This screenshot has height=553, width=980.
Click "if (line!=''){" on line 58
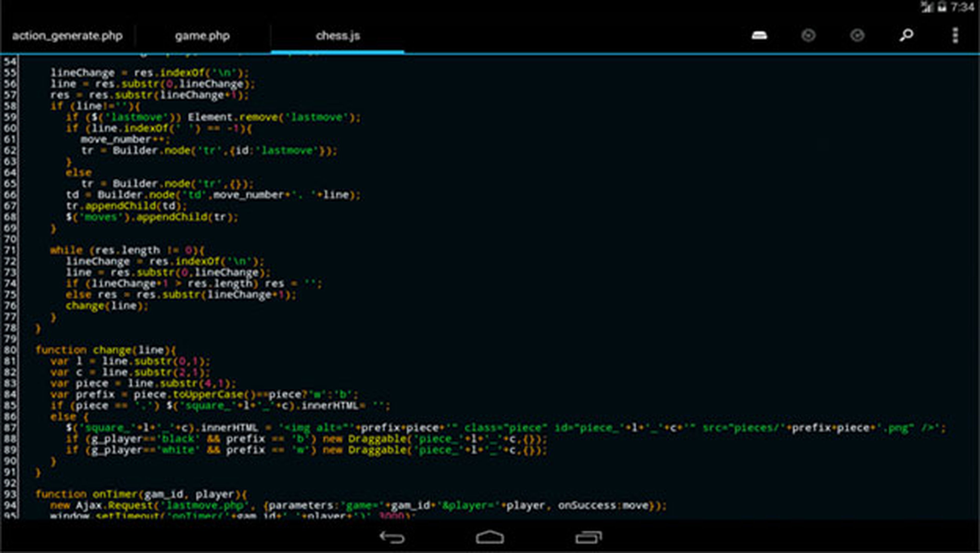[x=95, y=106]
